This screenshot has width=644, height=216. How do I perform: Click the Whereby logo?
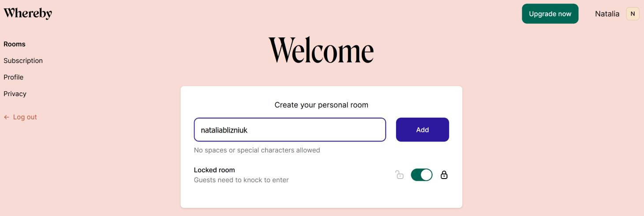point(28,13)
